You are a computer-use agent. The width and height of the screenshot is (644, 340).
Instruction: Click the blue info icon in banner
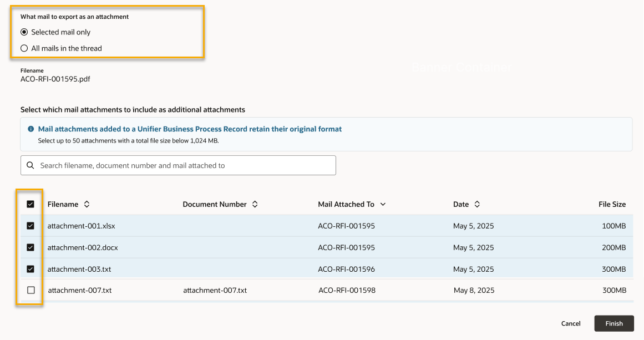pyautogui.click(x=31, y=129)
